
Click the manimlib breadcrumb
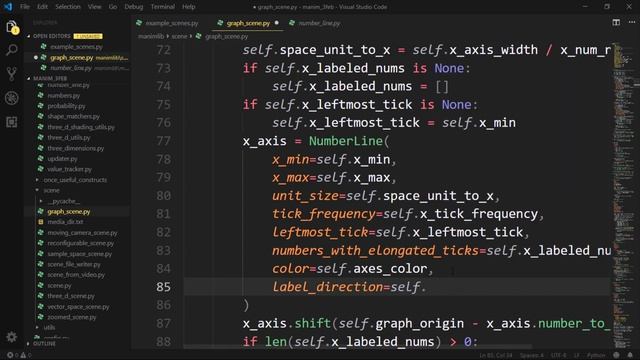pos(151,36)
